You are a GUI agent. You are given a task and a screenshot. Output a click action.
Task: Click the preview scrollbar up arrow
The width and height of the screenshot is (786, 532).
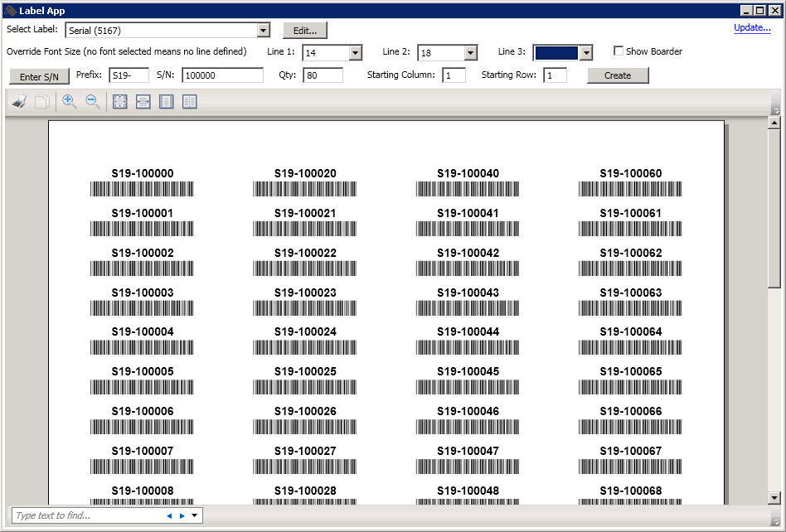pyautogui.click(x=774, y=123)
